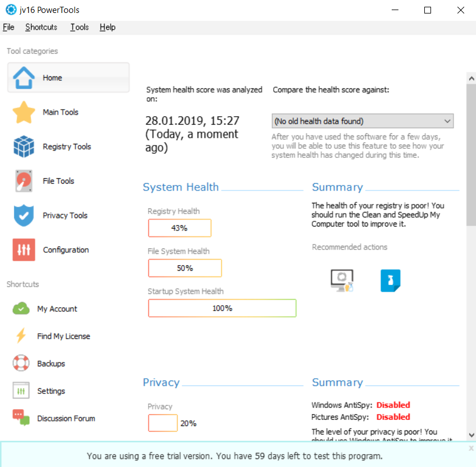Viewport: 476px width, 467px height.
Task: Open the Settings shortcut
Action: click(x=51, y=391)
